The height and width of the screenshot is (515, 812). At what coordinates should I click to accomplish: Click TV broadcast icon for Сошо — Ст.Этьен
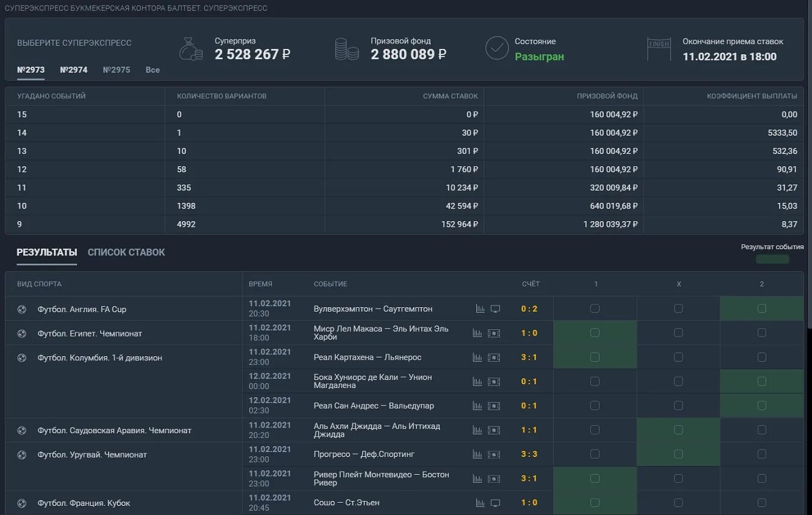(495, 503)
